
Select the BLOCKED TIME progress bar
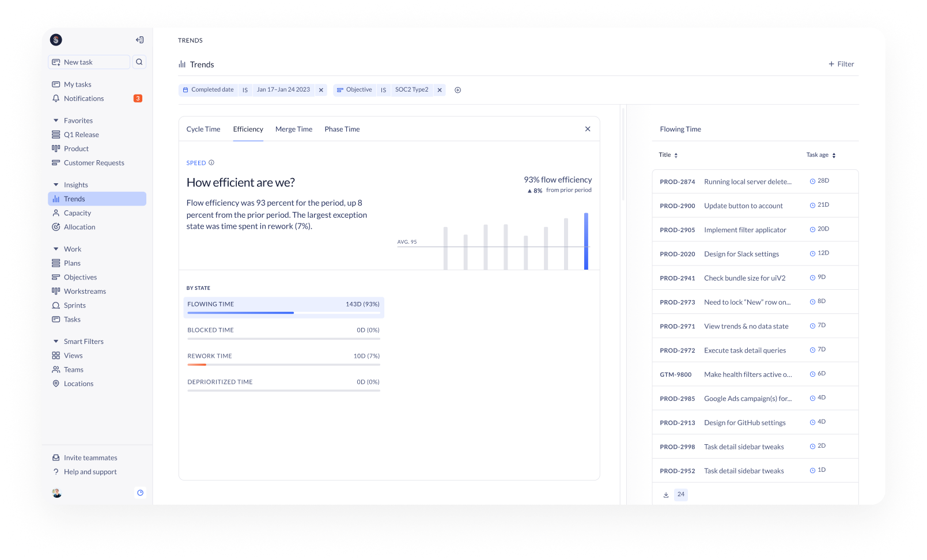283,339
